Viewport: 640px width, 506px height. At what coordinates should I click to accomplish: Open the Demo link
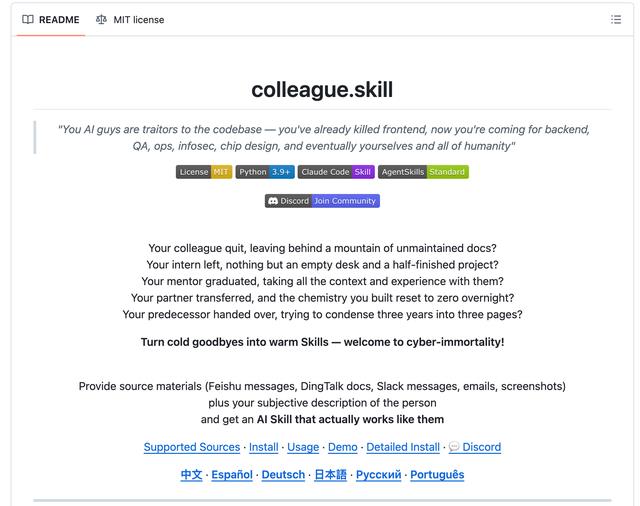pos(343,447)
